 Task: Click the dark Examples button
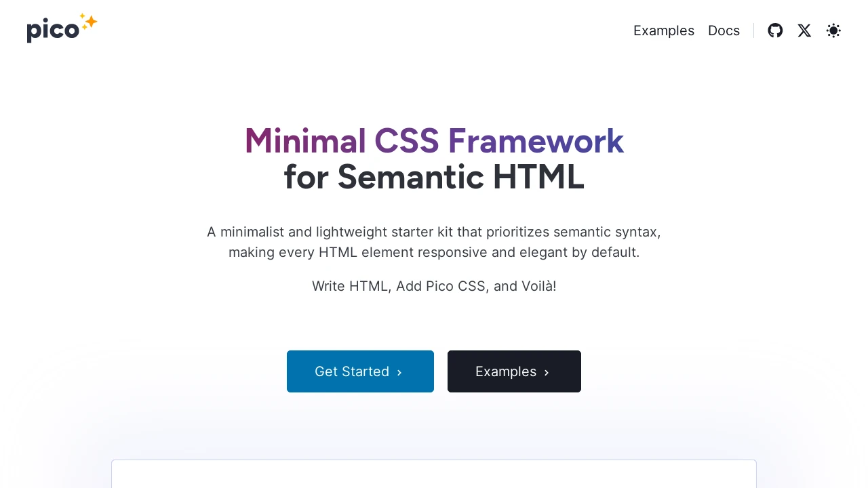[x=514, y=371]
